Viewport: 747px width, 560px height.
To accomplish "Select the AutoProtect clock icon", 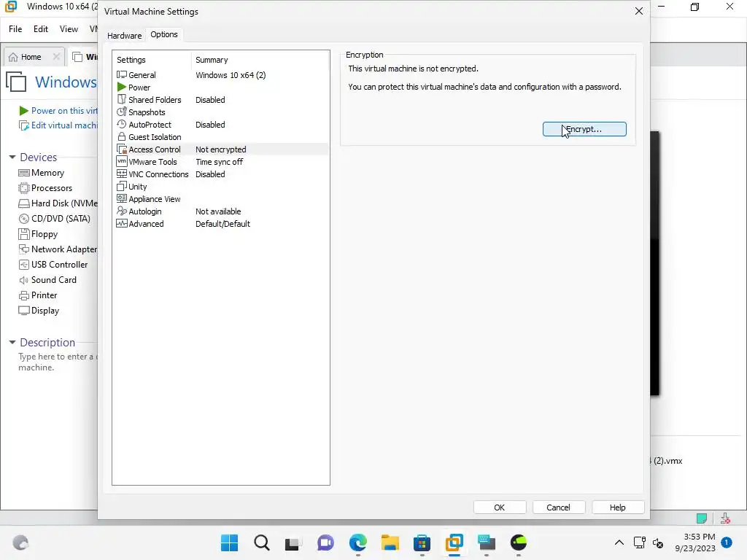I will pyautogui.click(x=122, y=124).
